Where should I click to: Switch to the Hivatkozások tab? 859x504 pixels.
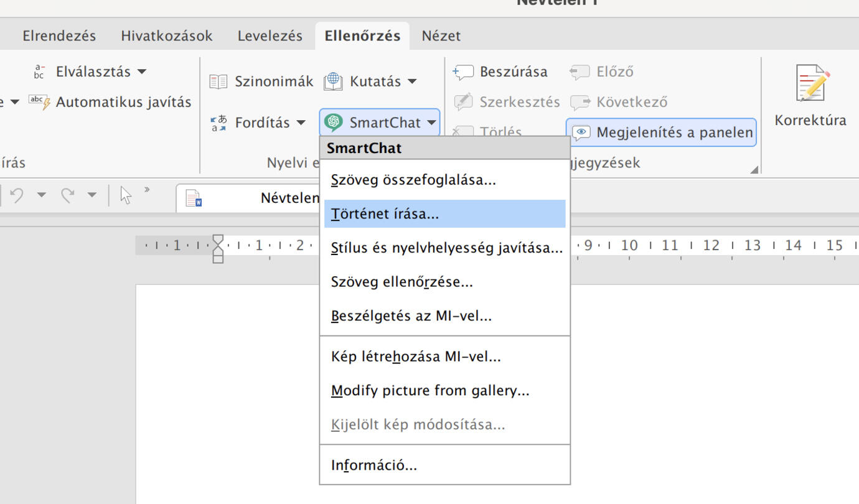click(x=167, y=35)
